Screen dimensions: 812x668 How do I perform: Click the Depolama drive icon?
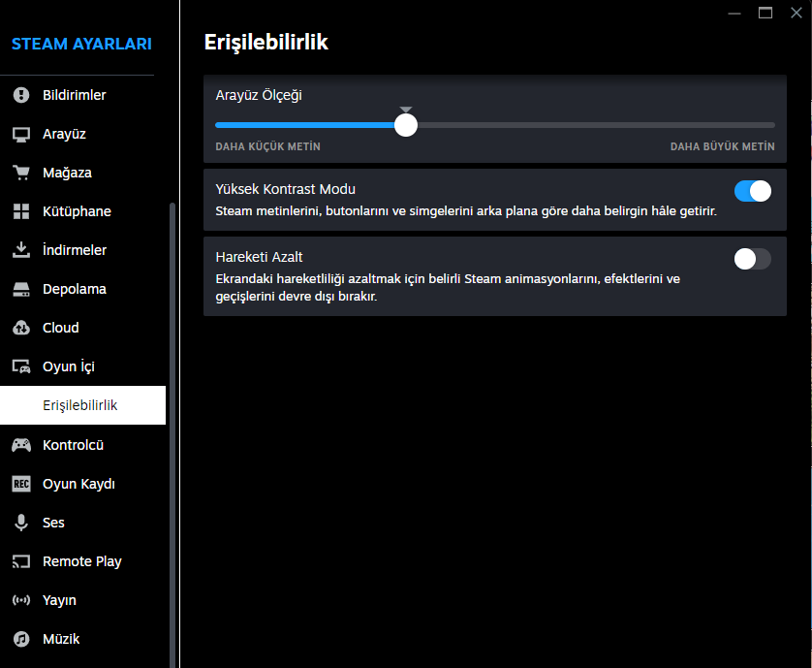tap(21, 289)
